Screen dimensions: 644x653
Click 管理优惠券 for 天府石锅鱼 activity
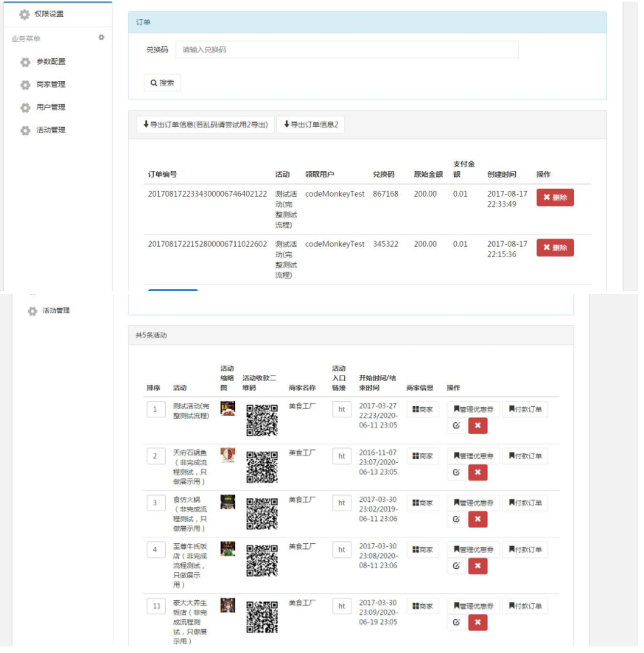(472, 456)
